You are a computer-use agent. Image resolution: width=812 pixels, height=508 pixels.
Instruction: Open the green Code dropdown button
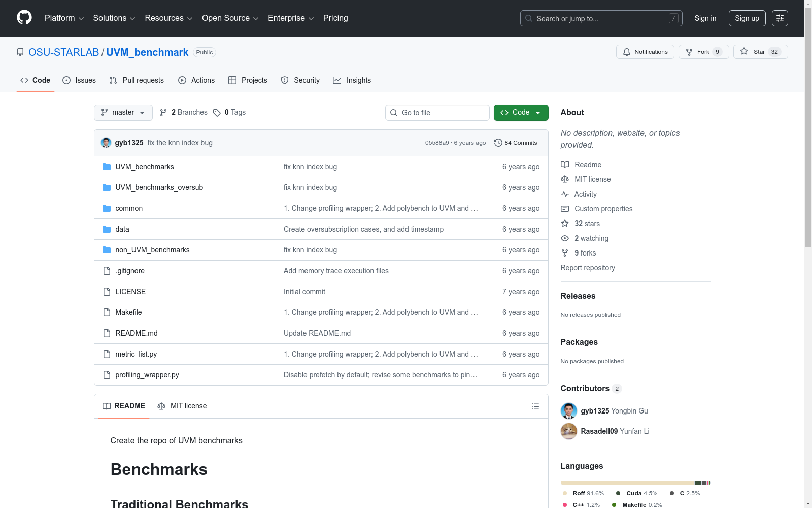[521, 113]
